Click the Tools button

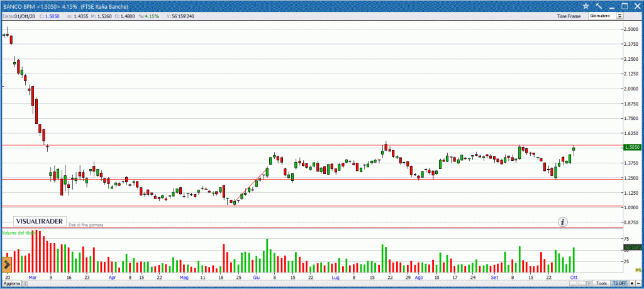point(601,284)
